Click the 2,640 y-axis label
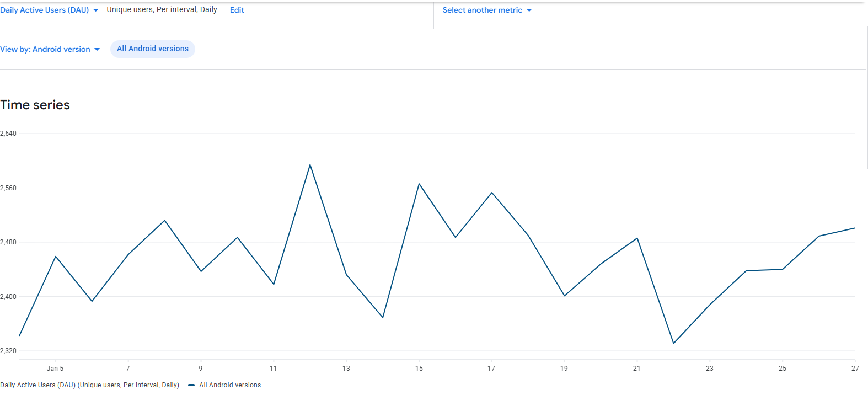Viewport: 868px width, 395px height. click(x=8, y=134)
